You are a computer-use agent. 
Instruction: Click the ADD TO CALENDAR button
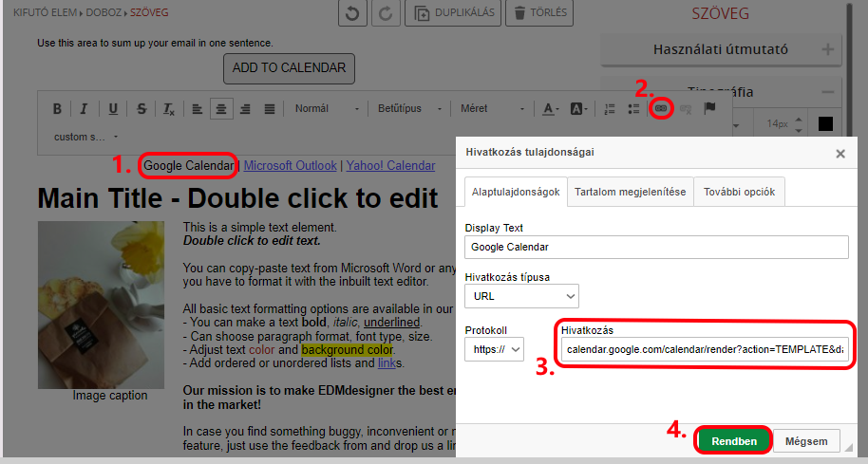tap(289, 68)
